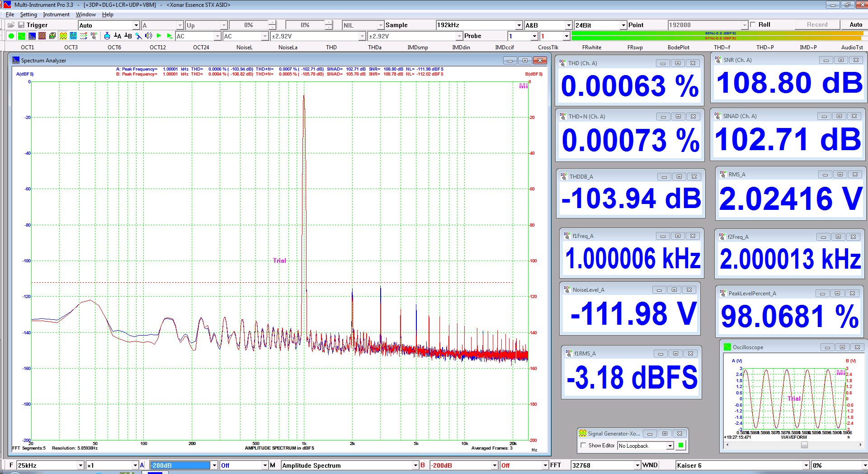This screenshot has width=868, height=474.
Task: Click the OCT1 hot panel button
Action: [28, 47]
